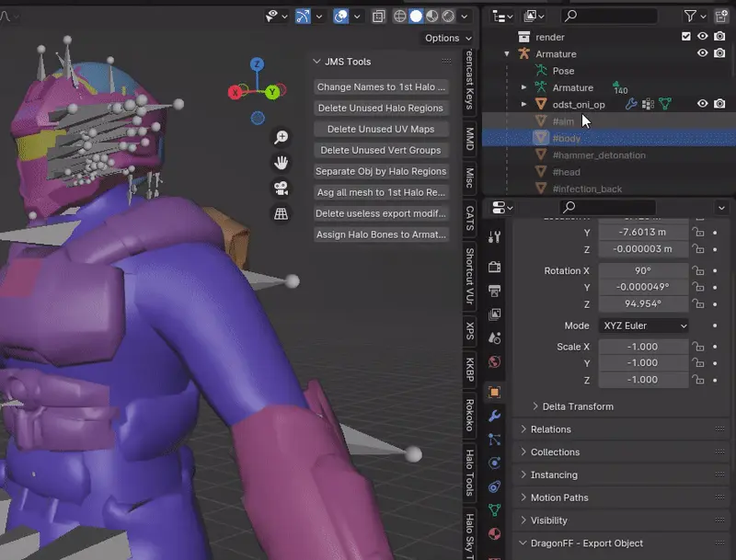Viewport: 736px width, 560px height.
Task: Open the Misc sidebar tab
Action: tap(469, 177)
